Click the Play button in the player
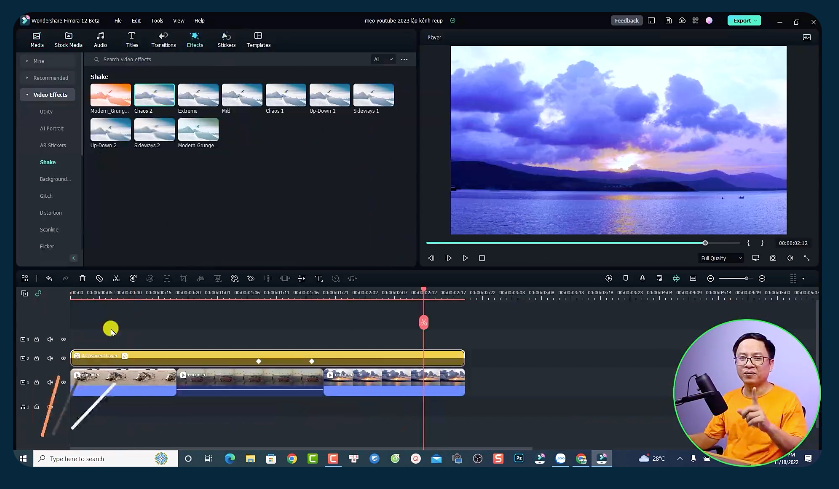 tap(449, 258)
